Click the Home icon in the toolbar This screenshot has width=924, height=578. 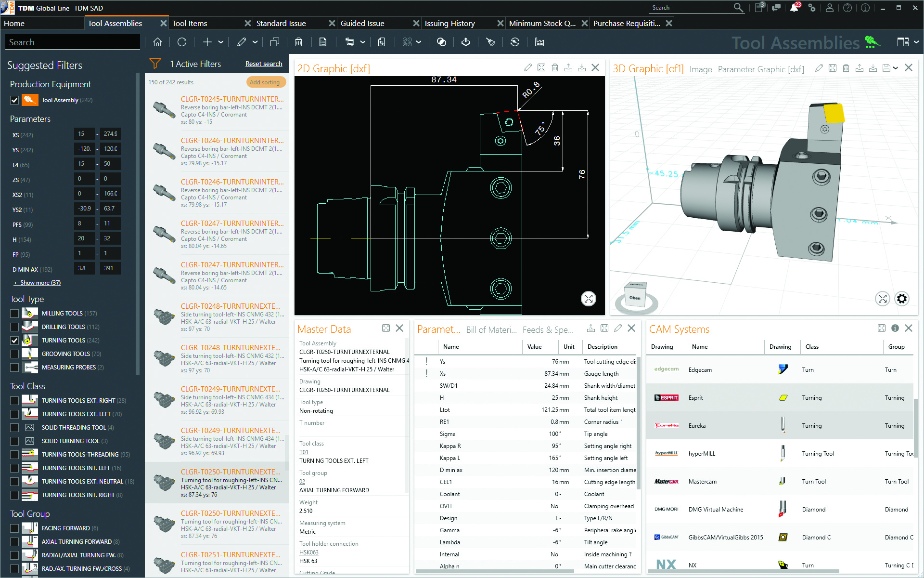157,42
